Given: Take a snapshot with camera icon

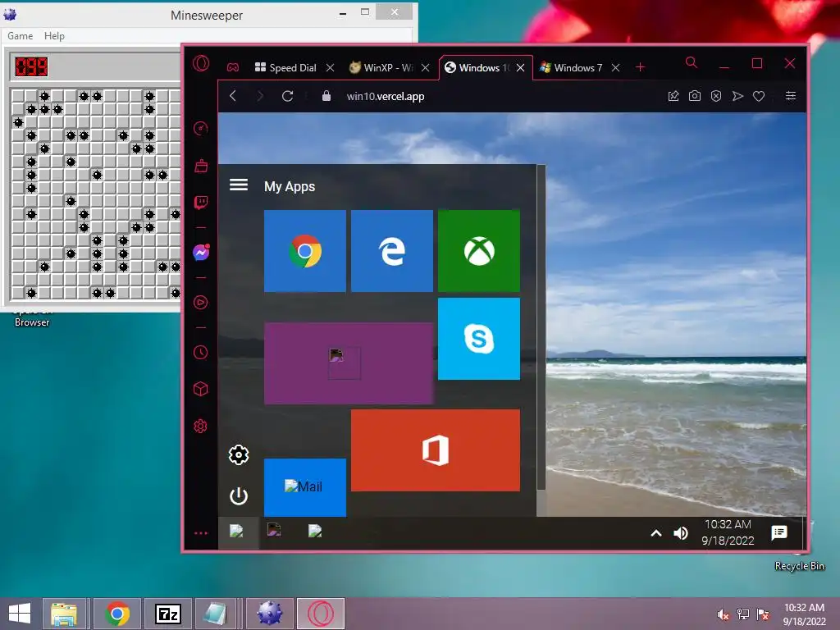Looking at the screenshot, I should pos(695,96).
